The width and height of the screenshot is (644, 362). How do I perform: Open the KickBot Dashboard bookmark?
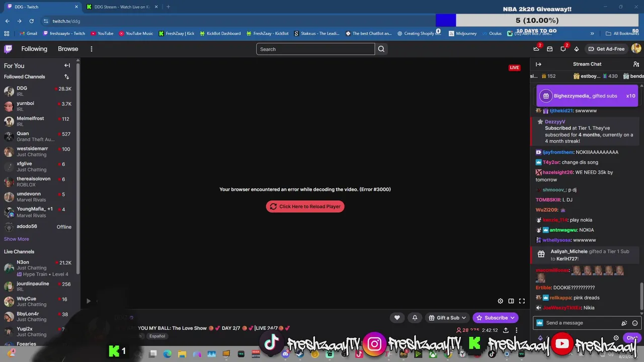220,34
